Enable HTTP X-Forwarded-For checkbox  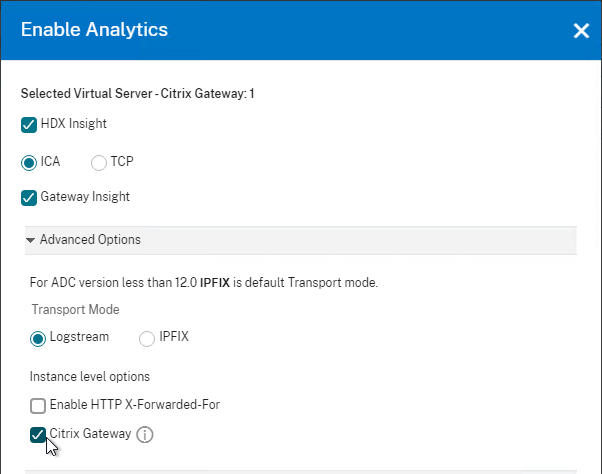click(38, 406)
